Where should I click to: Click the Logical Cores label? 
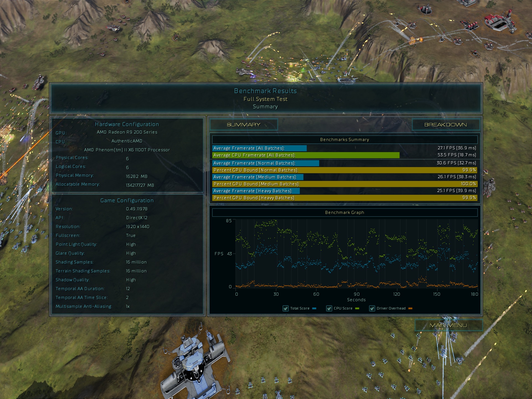(71, 167)
